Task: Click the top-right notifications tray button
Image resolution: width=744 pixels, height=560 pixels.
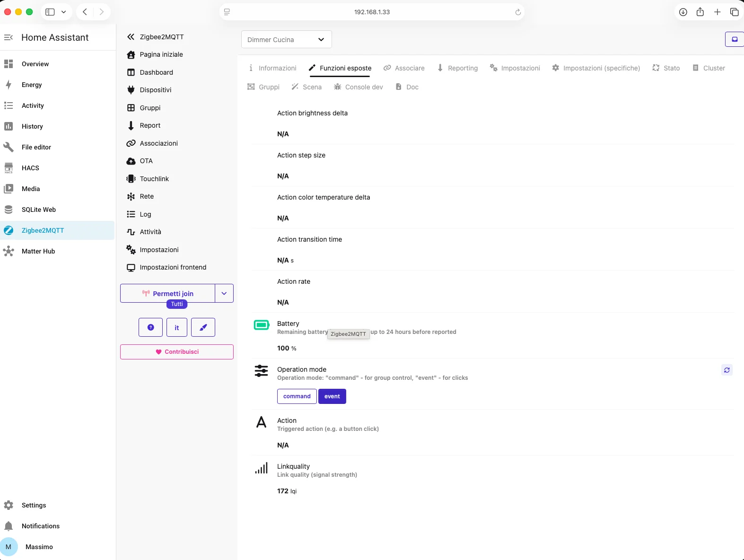Action: (x=735, y=39)
